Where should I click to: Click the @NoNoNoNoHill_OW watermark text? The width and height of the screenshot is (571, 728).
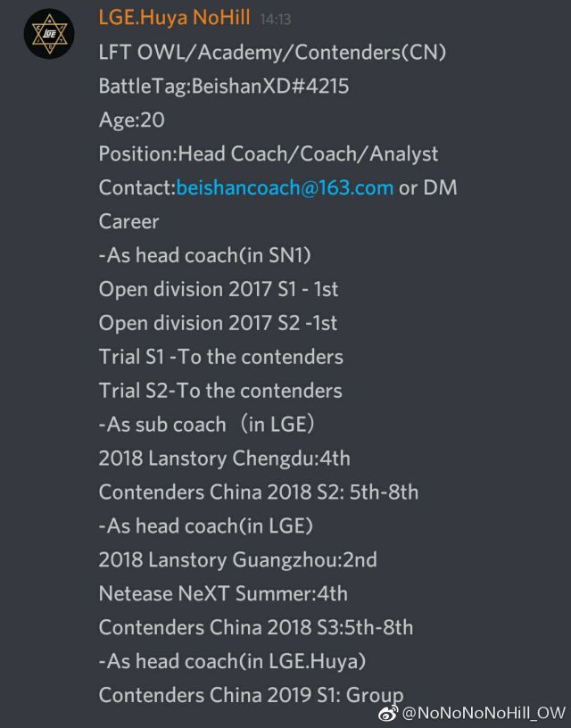coord(483,713)
